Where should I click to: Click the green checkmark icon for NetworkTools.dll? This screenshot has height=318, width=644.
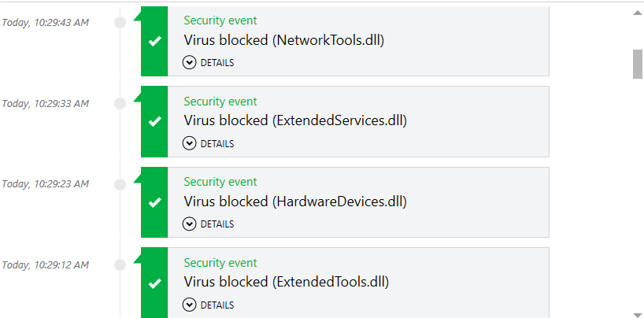[x=155, y=40]
